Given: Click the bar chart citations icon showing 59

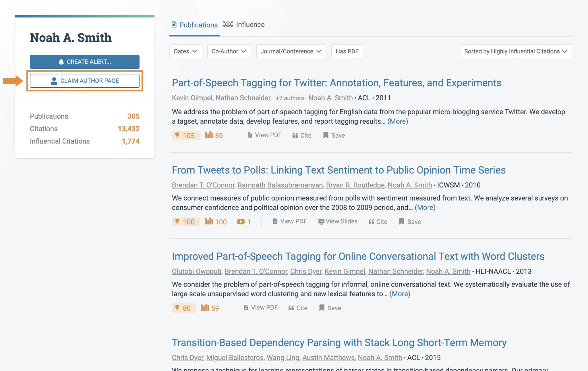Looking at the screenshot, I should coord(205,308).
